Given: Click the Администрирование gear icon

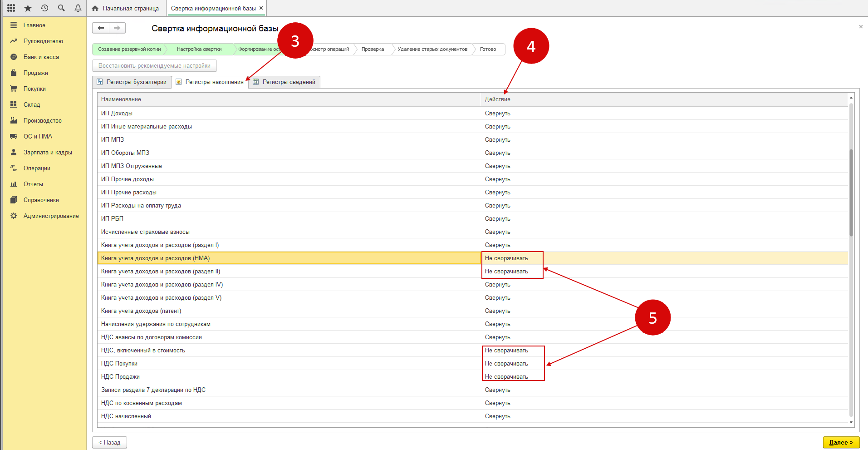Looking at the screenshot, I should pos(14,216).
